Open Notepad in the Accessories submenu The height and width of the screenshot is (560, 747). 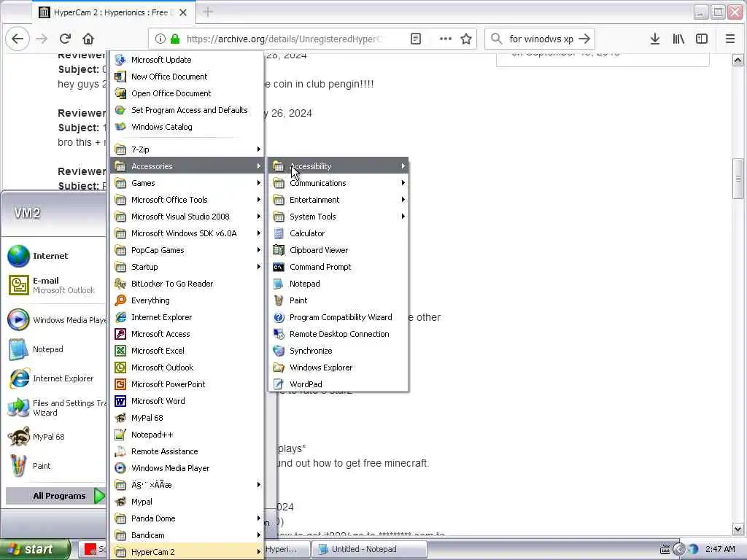[x=338, y=284]
